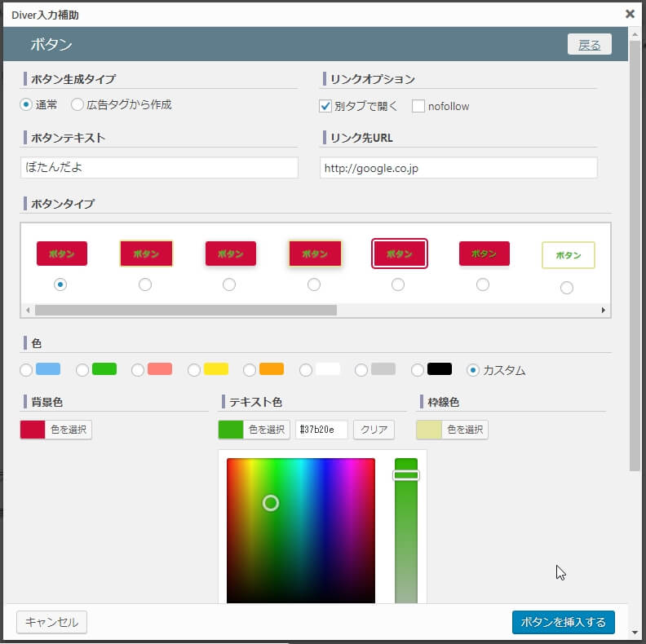
Task: Select the gray color preset
Action: click(361, 370)
